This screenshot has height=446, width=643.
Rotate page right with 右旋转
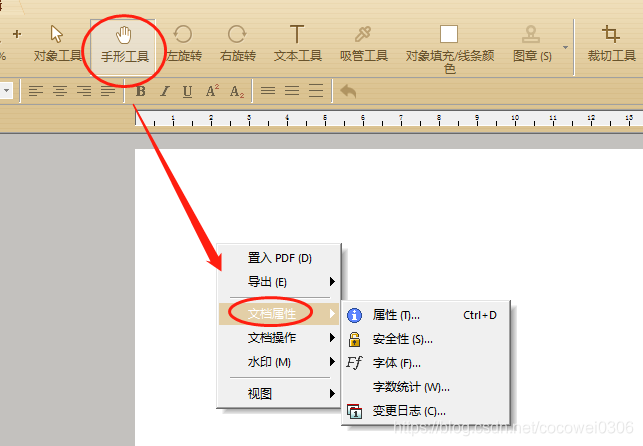tap(238, 44)
